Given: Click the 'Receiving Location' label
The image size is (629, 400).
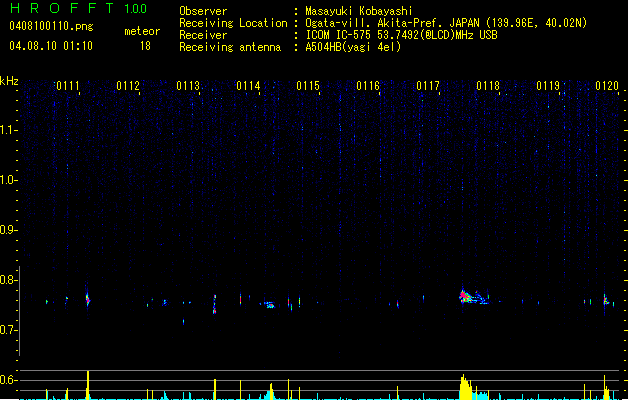Looking at the screenshot, I should 233,23.
